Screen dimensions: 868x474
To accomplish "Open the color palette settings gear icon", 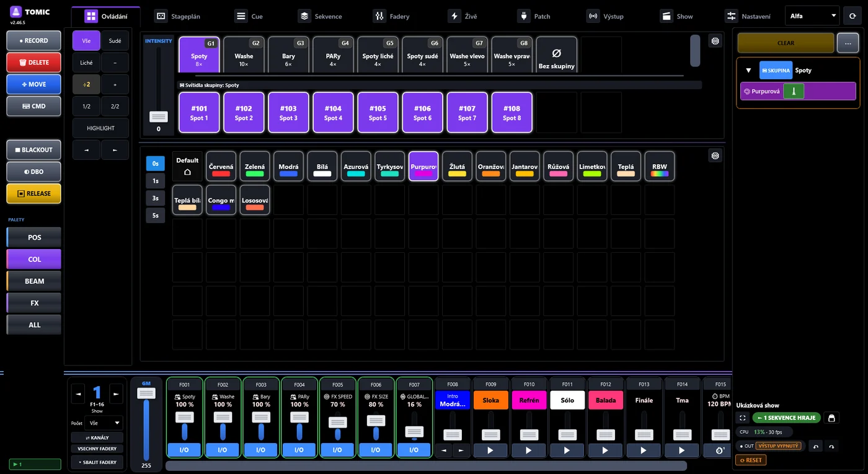I will (715, 156).
